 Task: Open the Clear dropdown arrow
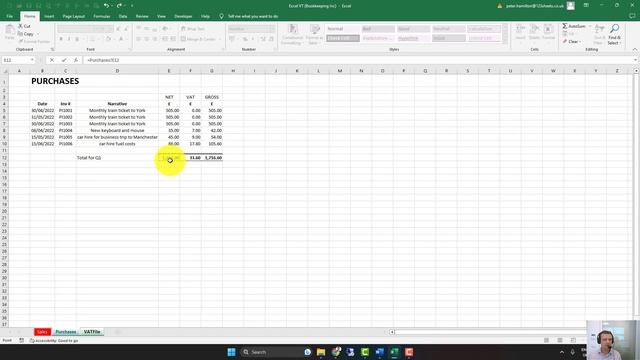point(580,42)
